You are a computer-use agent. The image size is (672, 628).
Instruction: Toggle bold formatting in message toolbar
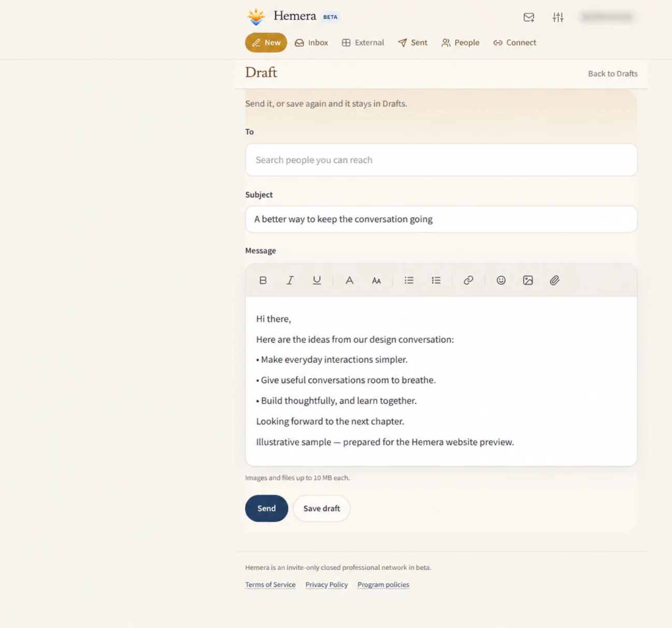click(263, 280)
